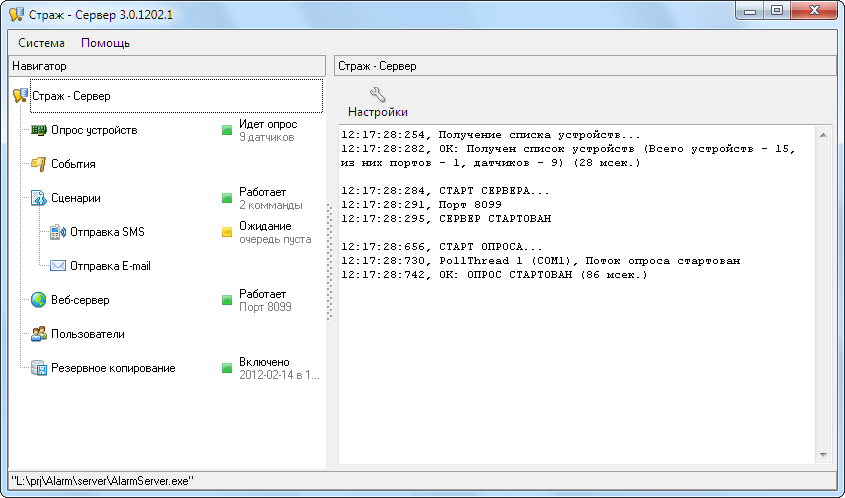845x498 pixels.
Task: Click green status indicator for Сценарии
Action: [227, 198]
